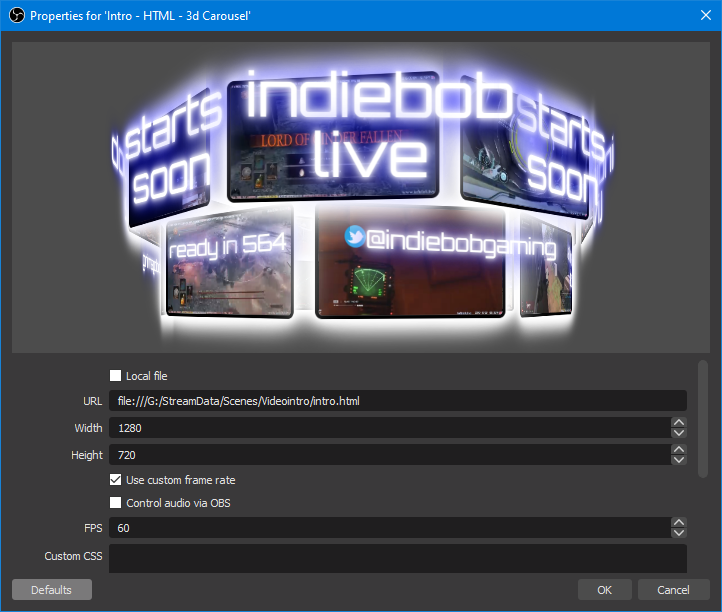Click the FPS value field
The image size is (722, 612).
[x=390, y=528]
